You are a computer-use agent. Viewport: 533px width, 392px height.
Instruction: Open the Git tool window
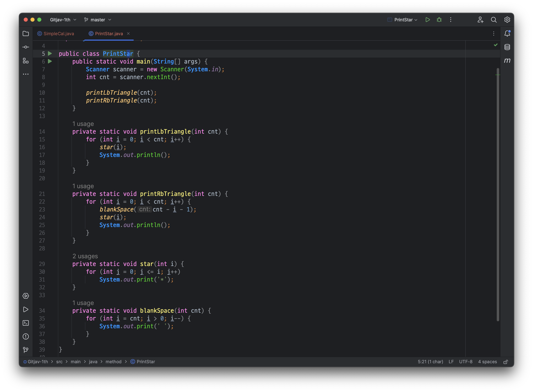[x=26, y=350]
